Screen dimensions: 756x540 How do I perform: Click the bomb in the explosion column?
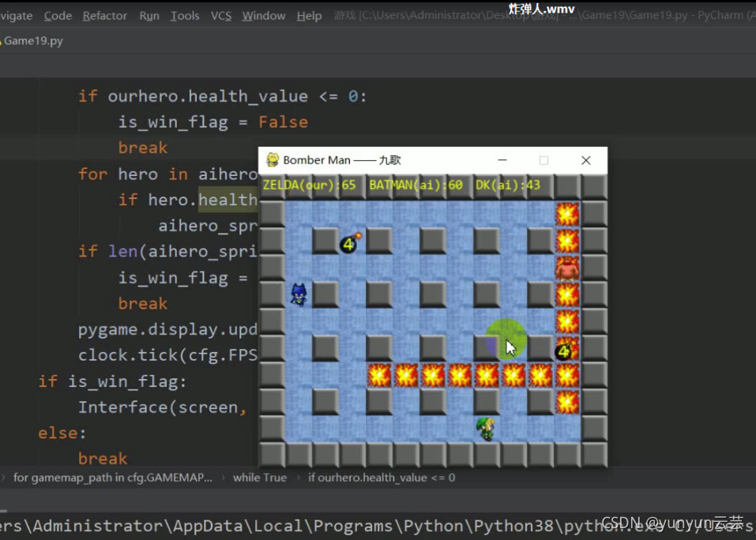(x=564, y=351)
